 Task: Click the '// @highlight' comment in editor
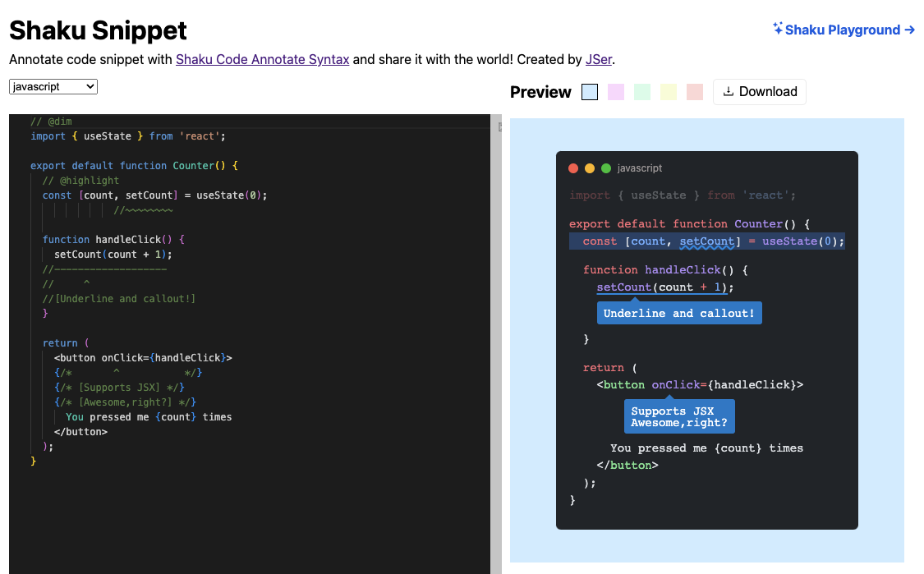click(80, 181)
